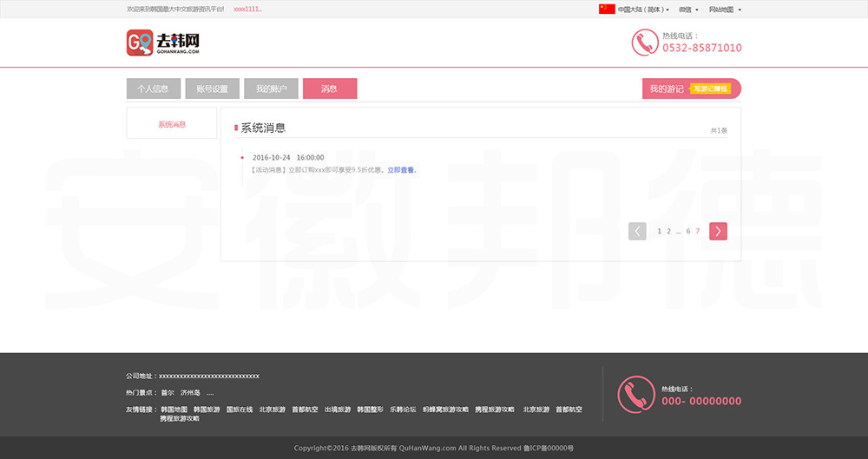Click the pink bullet beside the message date
Viewport: 868px width, 459px height.
(x=242, y=158)
